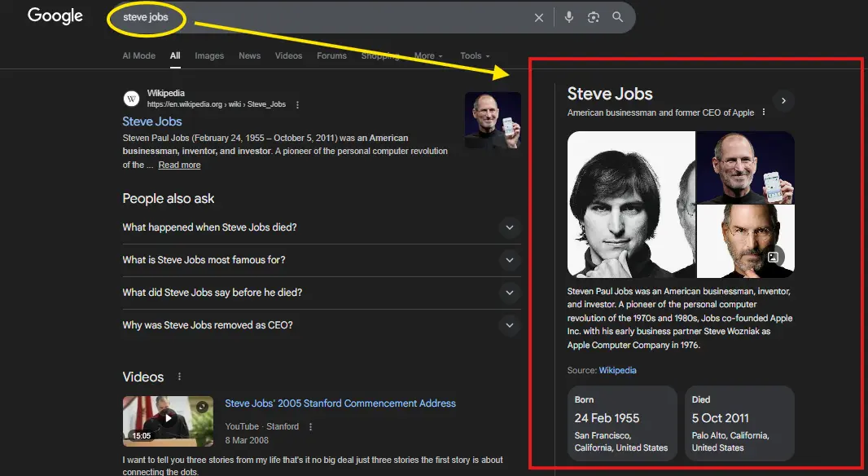Viewport: 868px width, 476px height.
Task: Switch to Images tab
Action: pyautogui.click(x=209, y=56)
